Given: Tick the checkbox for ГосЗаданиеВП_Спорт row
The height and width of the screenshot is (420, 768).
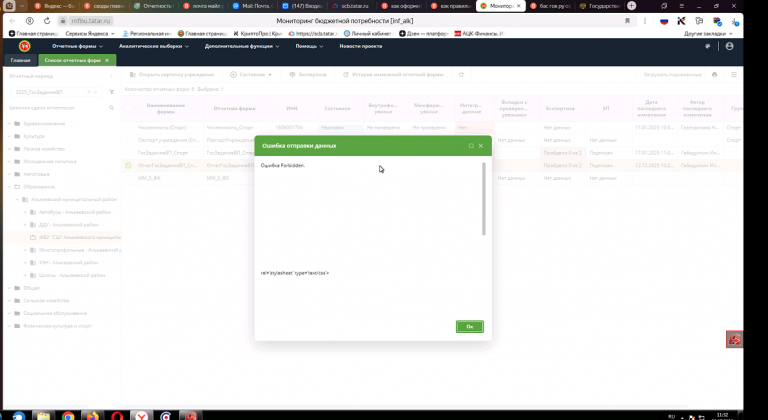Looking at the screenshot, I should [x=128, y=153].
